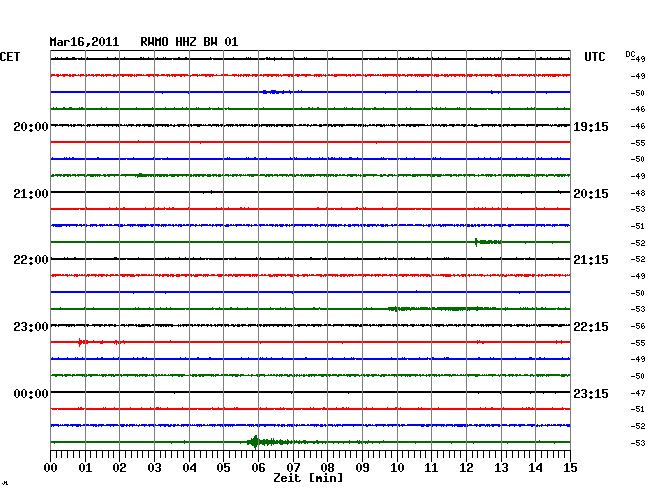
Task: Click the green burst between minutes 12 and 13
Action: [488, 242]
